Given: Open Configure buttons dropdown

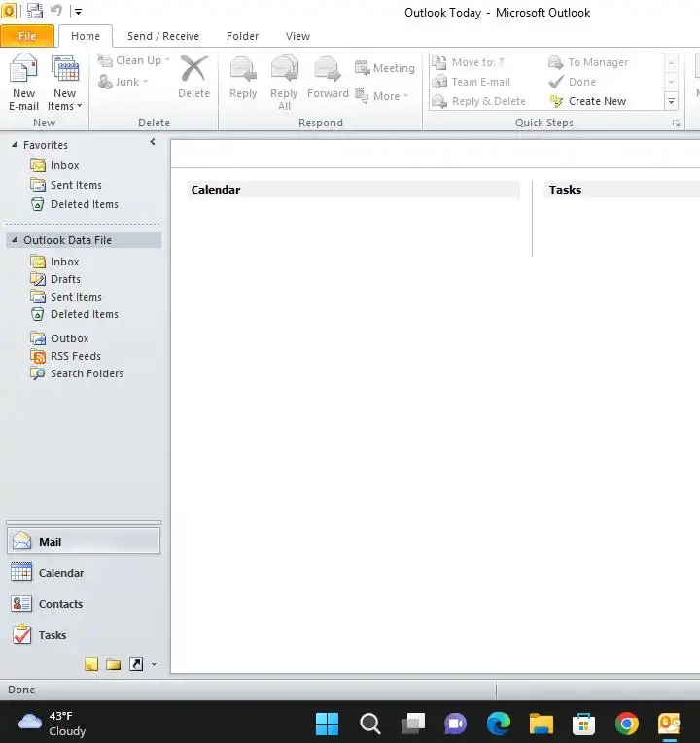Looking at the screenshot, I should [x=154, y=664].
